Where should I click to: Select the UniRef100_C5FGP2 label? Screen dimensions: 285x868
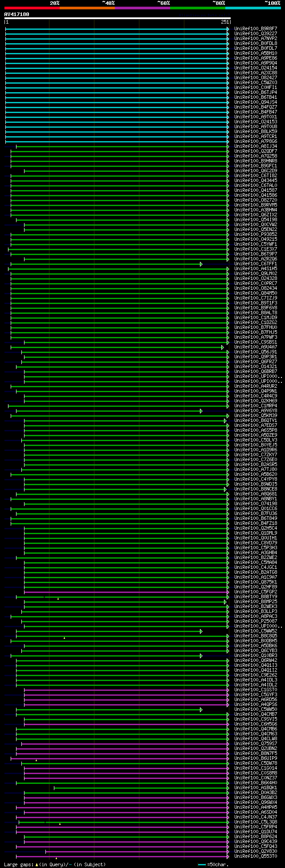point(256,592)
